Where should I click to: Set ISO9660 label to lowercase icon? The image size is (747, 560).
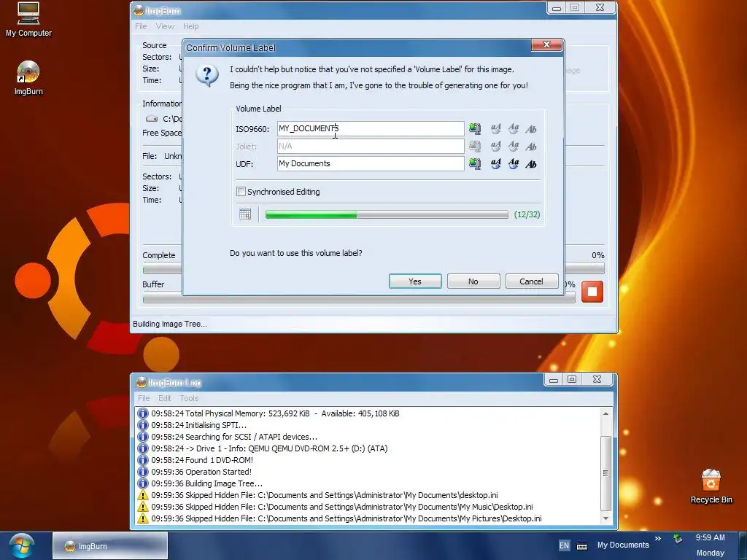click(x=496, y=128)
